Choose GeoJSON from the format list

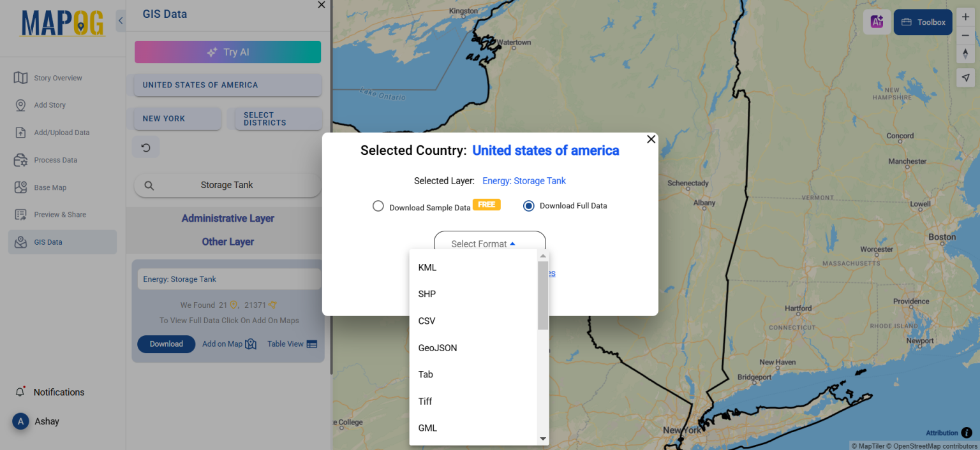[x=437, y=347]
